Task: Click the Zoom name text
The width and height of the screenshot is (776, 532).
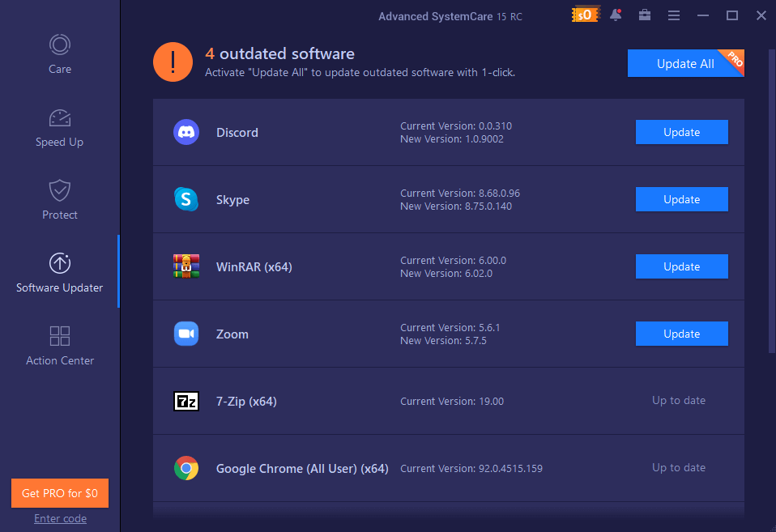Action: click(x=232, y=334)
